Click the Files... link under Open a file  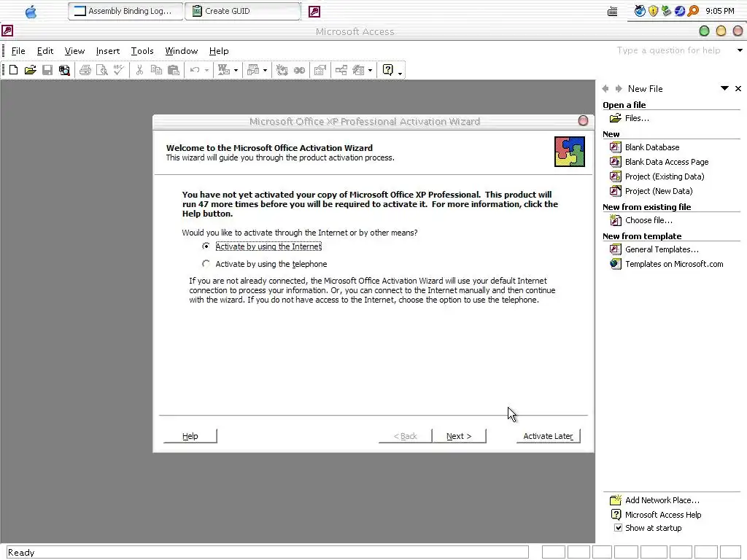[637, 118]
